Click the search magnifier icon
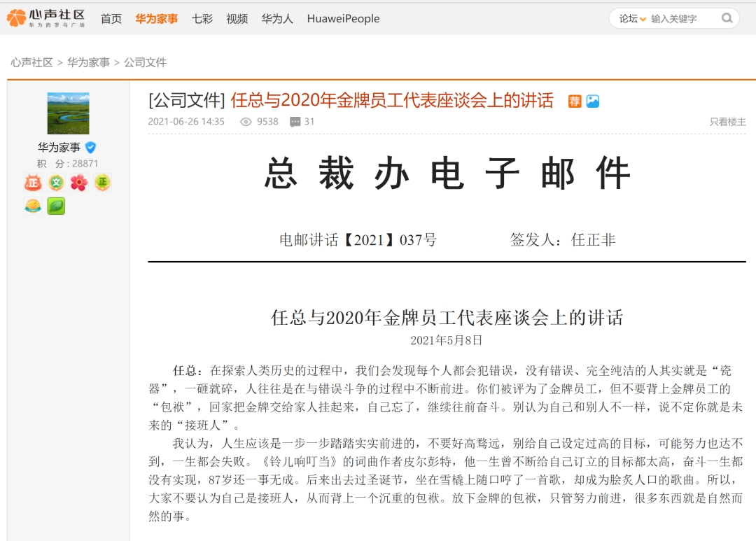 [727, 18]
